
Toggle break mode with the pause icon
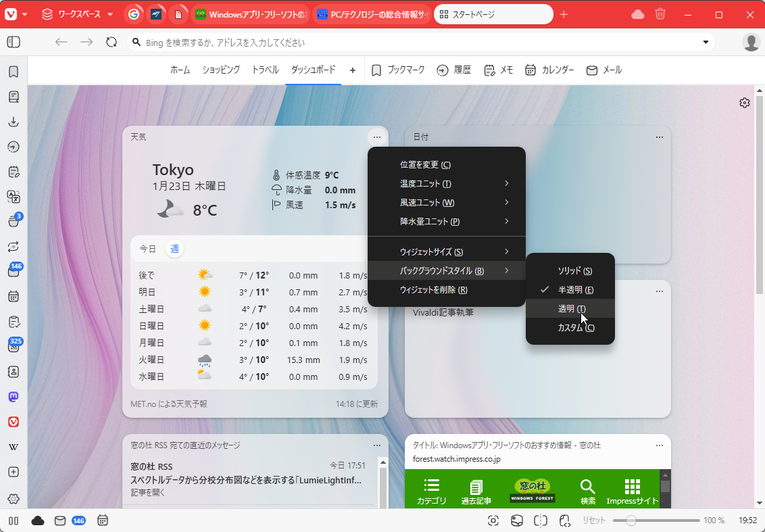pyautogui.click(x=13, y=521)
